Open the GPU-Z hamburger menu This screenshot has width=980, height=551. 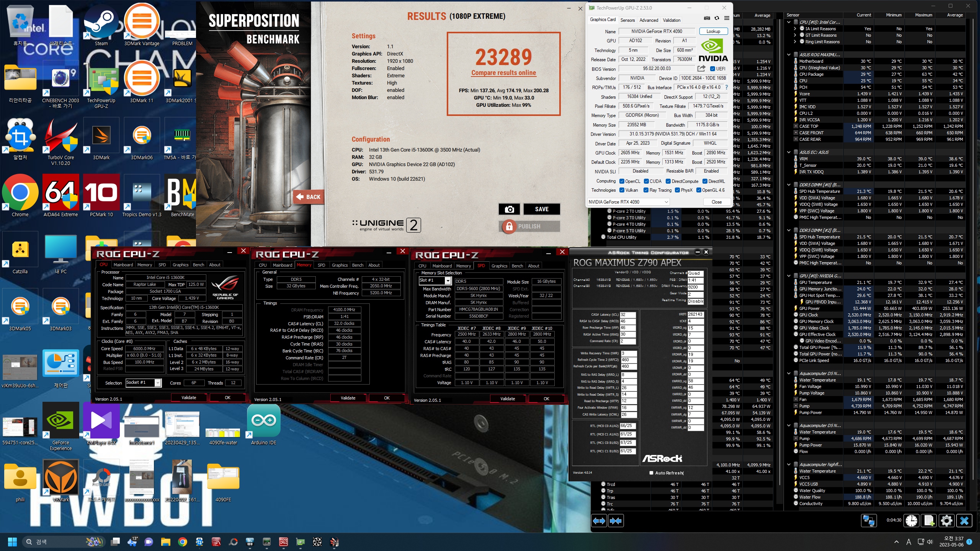726,18
